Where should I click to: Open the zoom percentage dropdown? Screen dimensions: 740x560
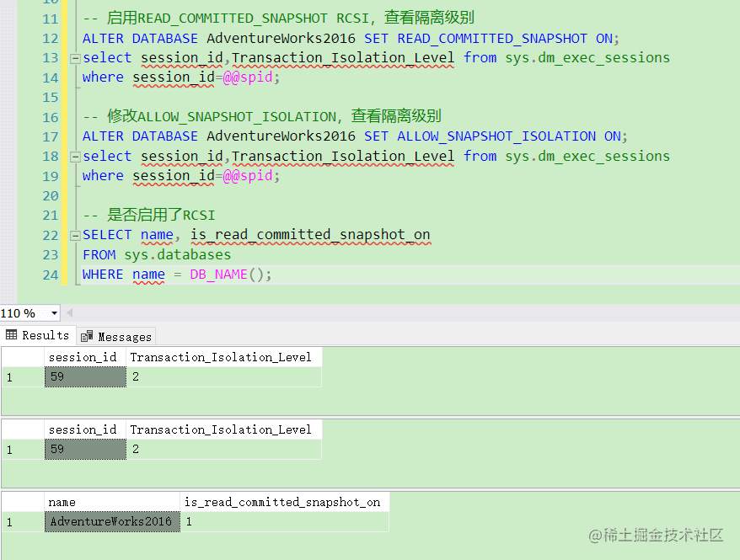[52, 312]
